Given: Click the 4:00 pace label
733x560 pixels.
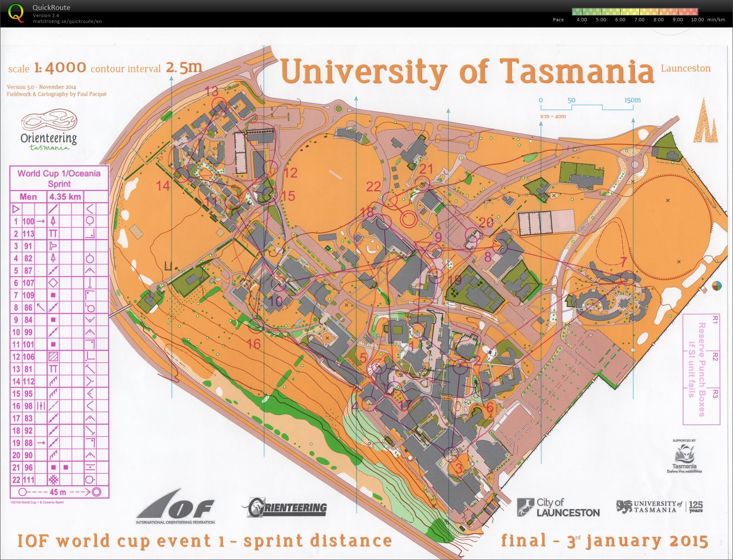Looking at the screenshot, I should [x=582, y=20].
